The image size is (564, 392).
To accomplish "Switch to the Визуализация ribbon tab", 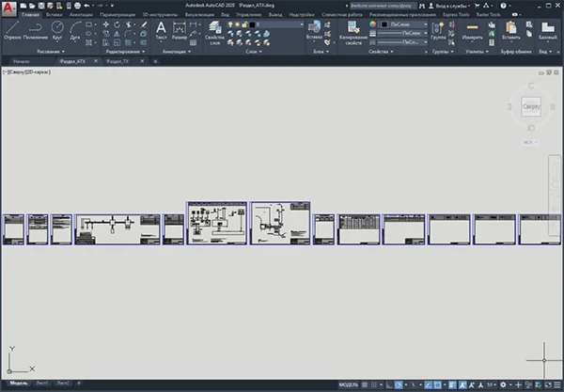I will [199, 15].
